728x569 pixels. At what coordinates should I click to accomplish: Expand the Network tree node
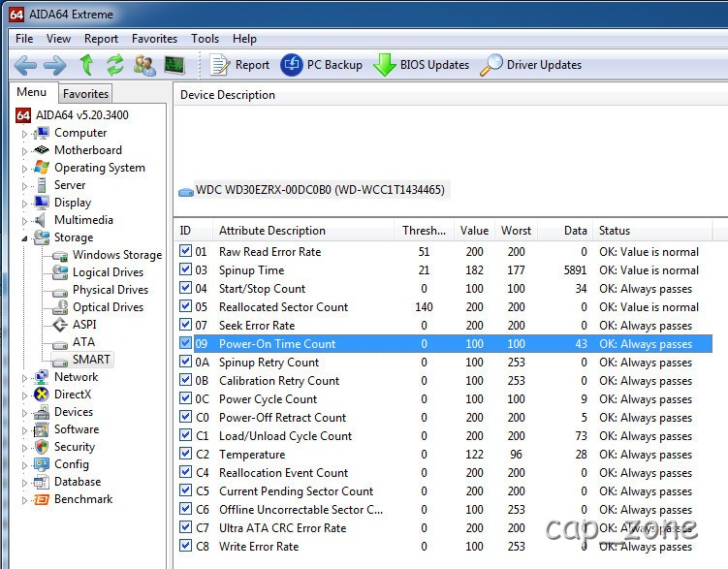point(24,378)
